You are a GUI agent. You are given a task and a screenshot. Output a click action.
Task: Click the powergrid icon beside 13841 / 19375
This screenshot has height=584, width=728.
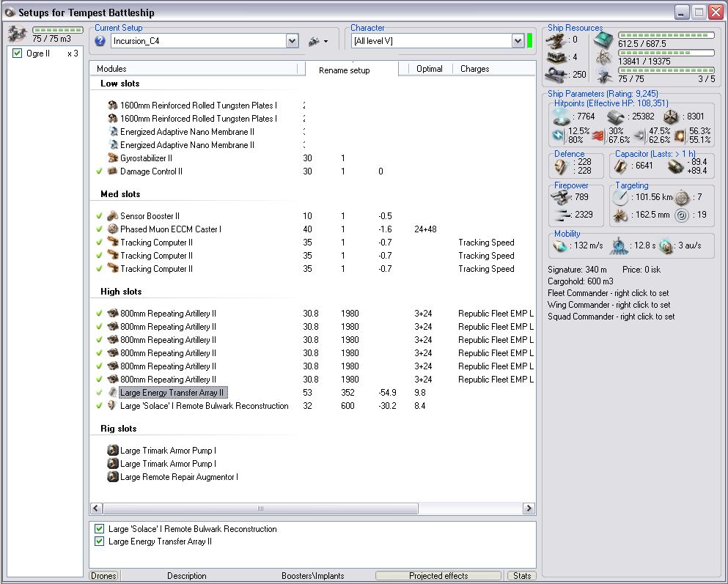(x=603, y=57)
